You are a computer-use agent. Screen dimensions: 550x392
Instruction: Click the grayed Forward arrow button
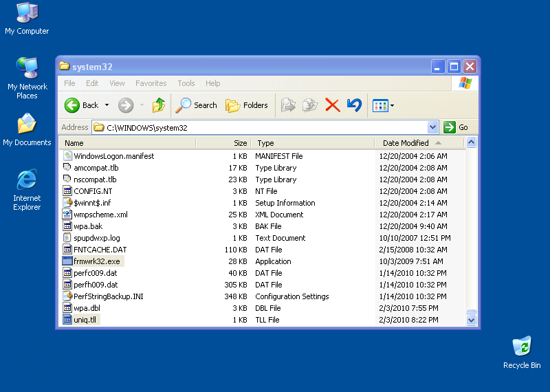pos(126,105)
